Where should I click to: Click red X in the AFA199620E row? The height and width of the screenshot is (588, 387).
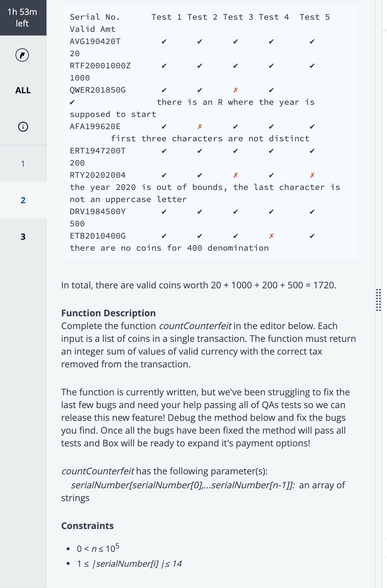click(x=200, y=127)
